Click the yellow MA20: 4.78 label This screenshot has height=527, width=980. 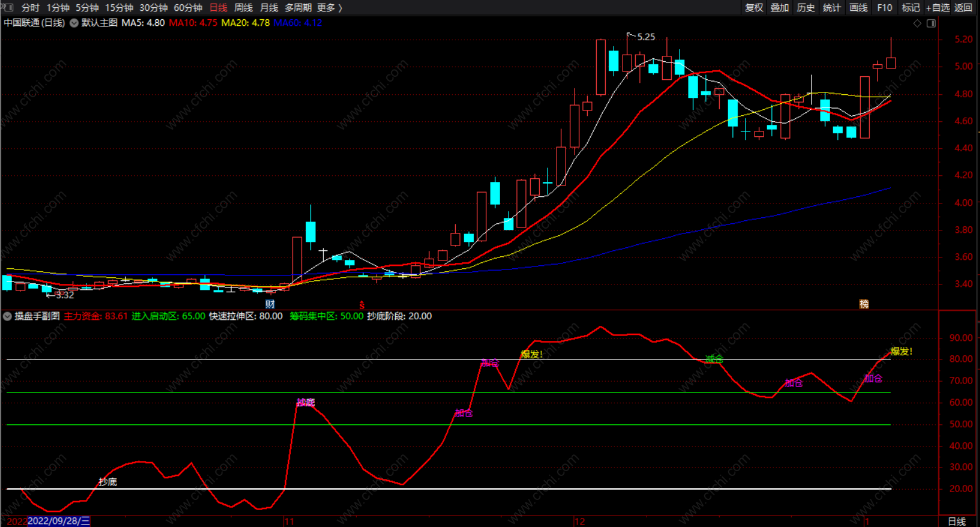point(245,23)
